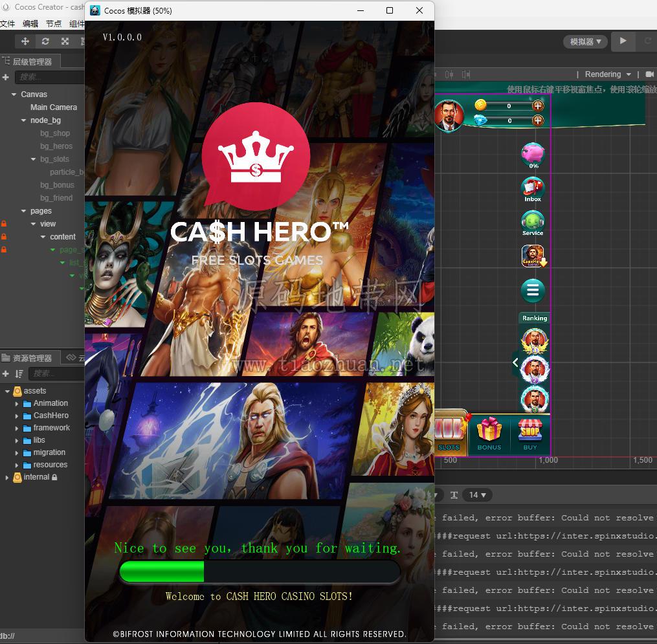
Task: Expand the framework folder
Action: pos(17,428)
